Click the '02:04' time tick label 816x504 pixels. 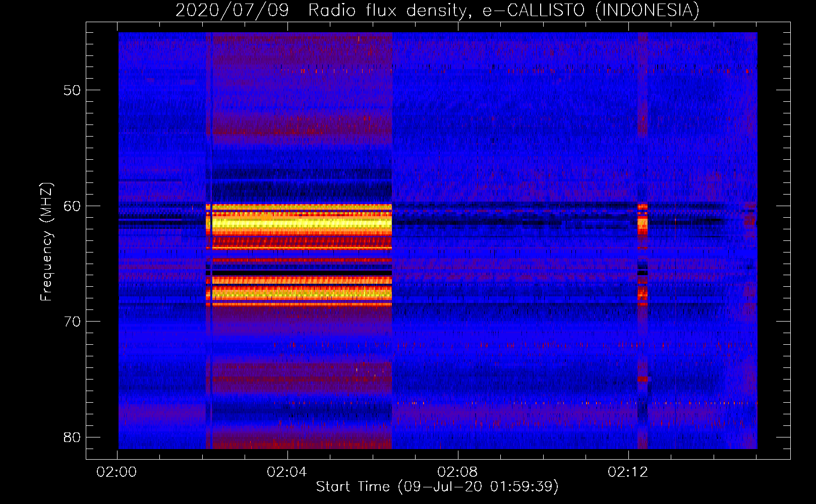coord(287,472)
